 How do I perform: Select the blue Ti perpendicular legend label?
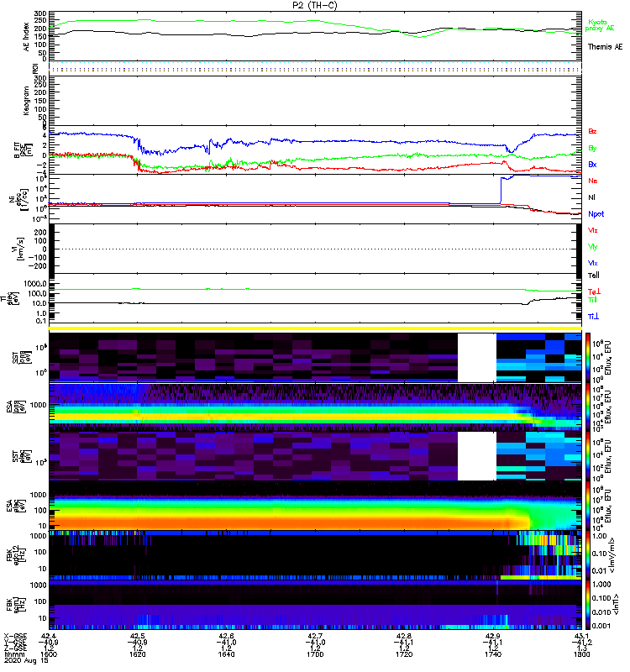[593, 317]
